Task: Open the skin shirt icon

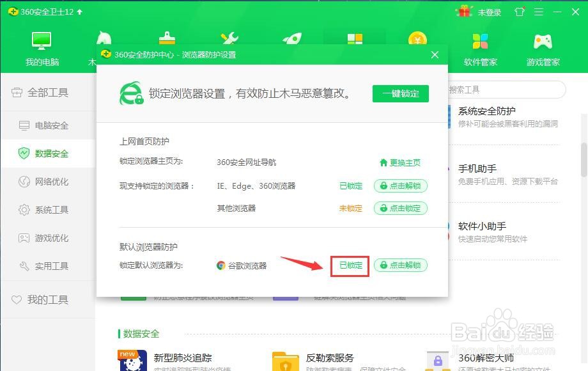Action: pyautogui.click(x=520, y=12)
